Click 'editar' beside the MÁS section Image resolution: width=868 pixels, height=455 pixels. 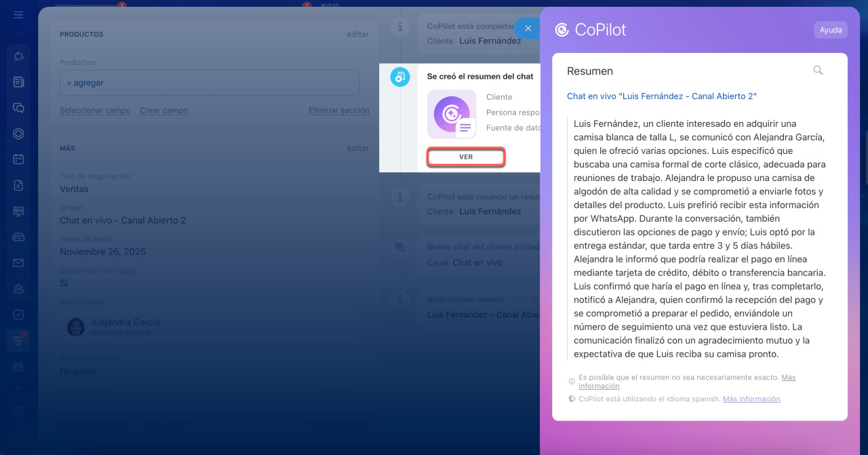click(x=357, y=149)
